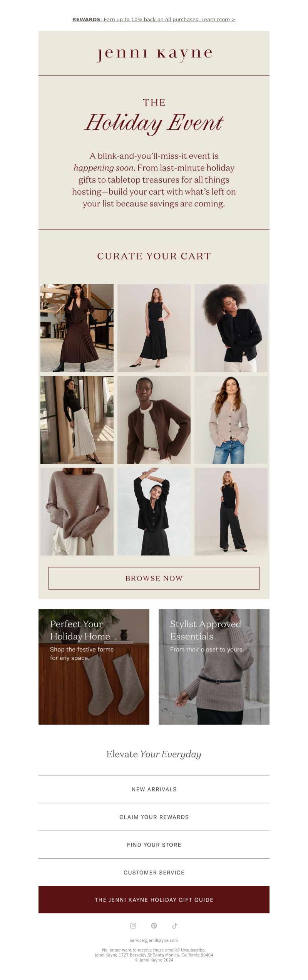View the curly-haired model black cardigan photo

231,328
